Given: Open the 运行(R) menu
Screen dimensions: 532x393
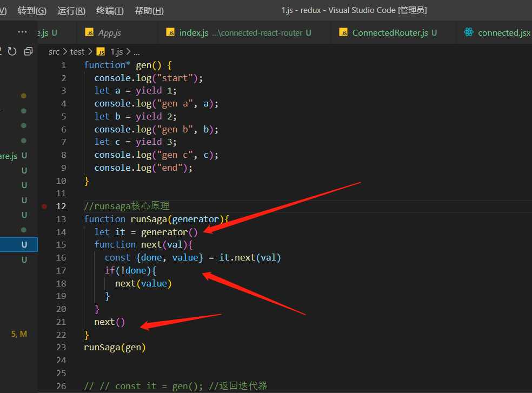Looking at the screenshot, I should coord(71,10).
